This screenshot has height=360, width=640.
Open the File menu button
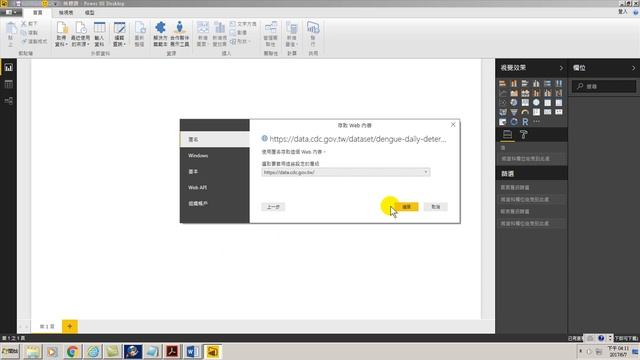10,13
